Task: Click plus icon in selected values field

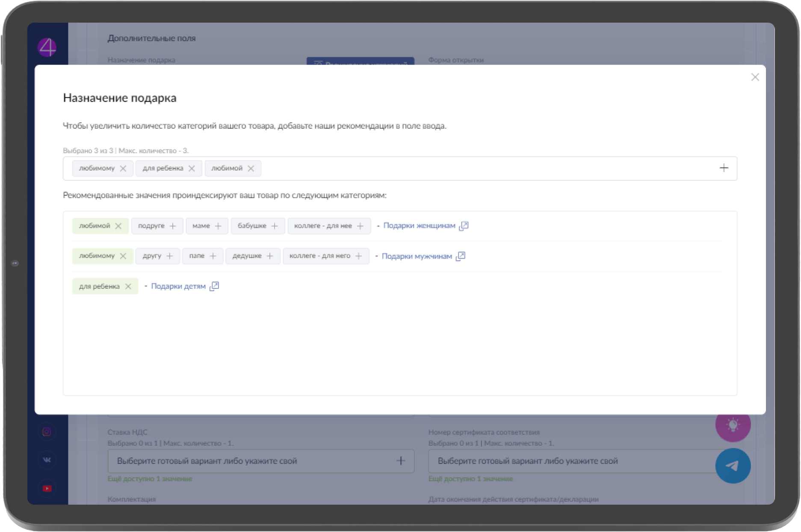Action: [x=724, y=168]
